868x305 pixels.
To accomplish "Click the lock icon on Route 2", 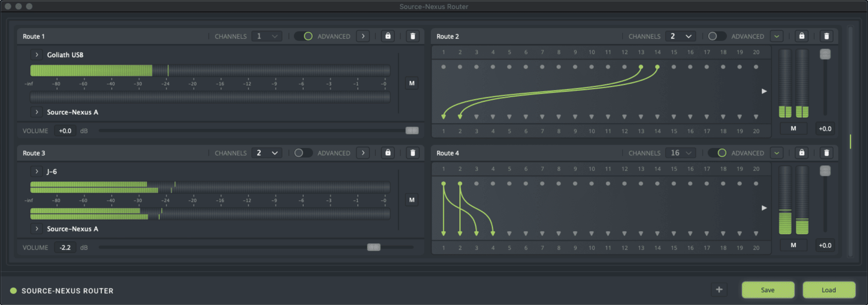I will [x=801, y=36].
